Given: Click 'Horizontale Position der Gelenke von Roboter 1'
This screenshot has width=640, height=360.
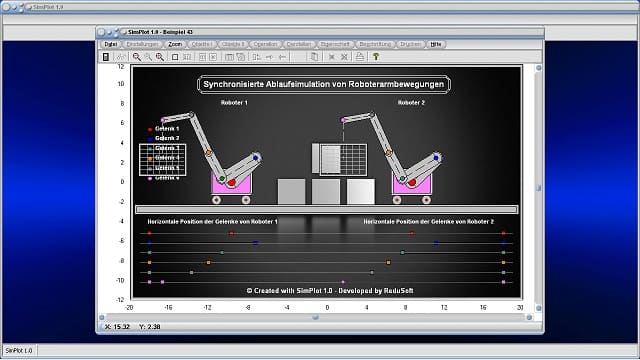Looking at the screenshot, I should [212, 221].
